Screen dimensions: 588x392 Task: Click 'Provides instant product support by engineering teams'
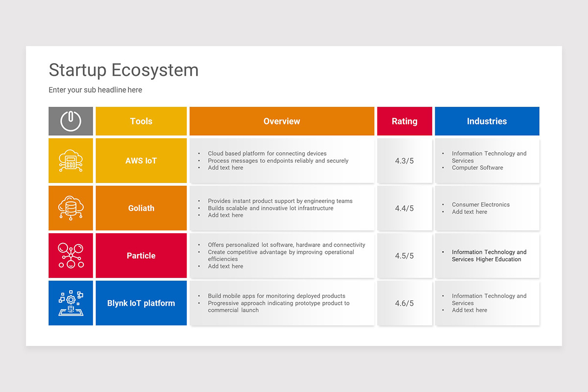[280, 201]
